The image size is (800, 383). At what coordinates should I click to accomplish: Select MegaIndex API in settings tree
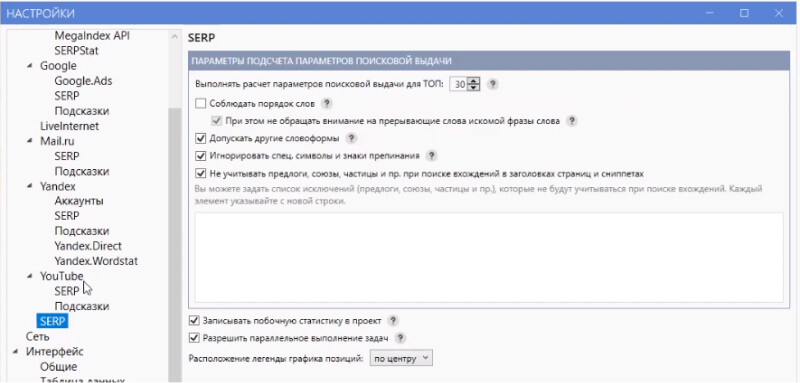pos(92,36)
